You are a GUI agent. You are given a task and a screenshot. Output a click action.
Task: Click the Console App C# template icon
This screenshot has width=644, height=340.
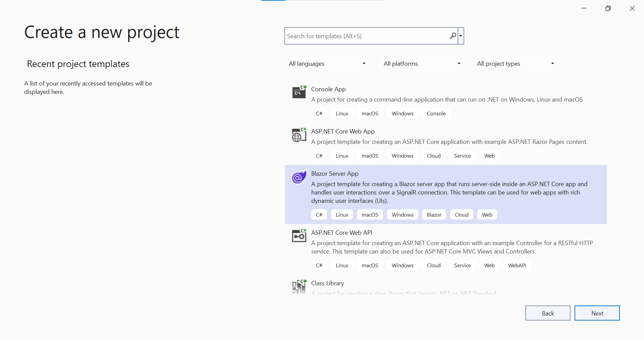(x=299, y=92)
